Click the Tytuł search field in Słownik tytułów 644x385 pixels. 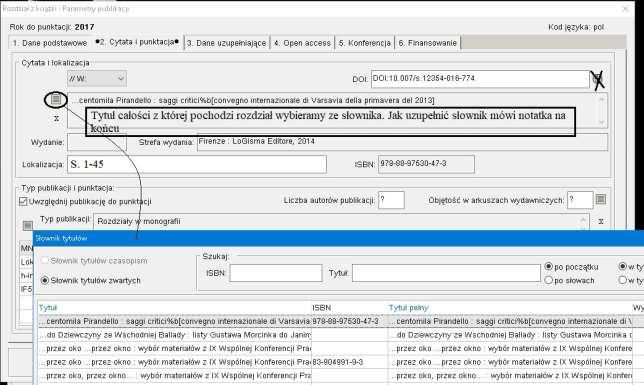(x=446, y=273)
